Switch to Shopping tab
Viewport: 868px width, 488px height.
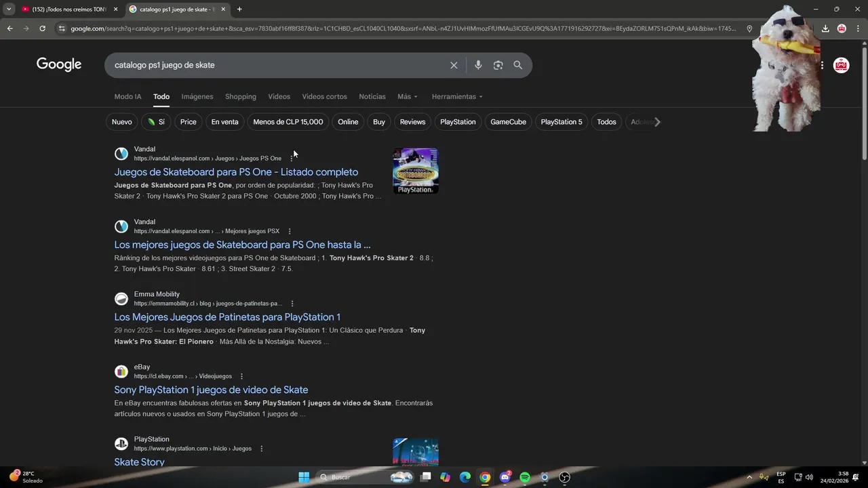(241, 96)
